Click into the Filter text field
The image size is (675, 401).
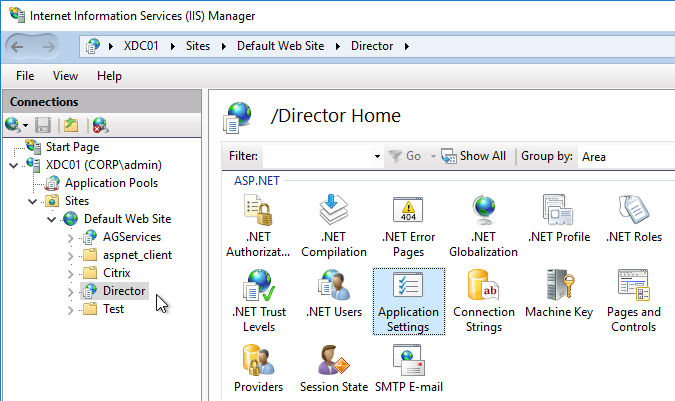318,156
